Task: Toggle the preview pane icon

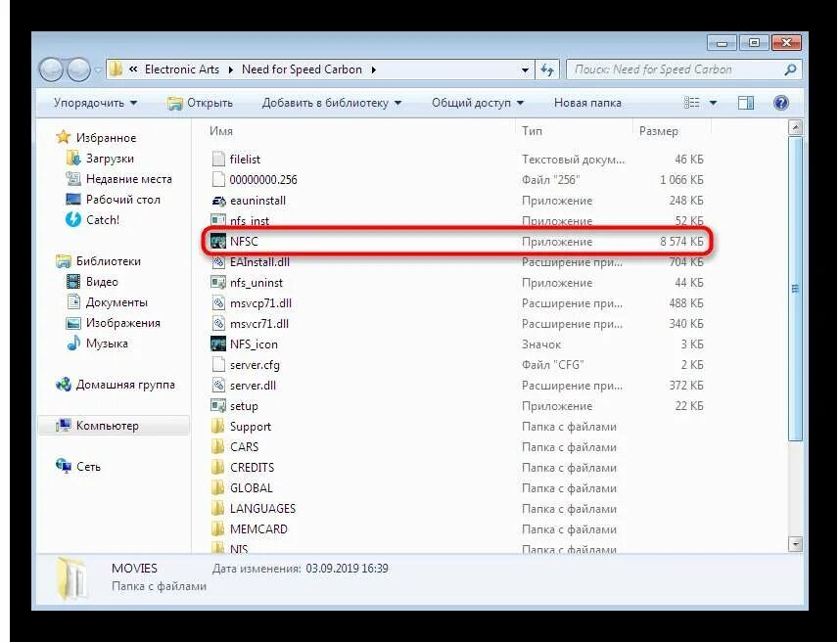Action: point(746,103)
